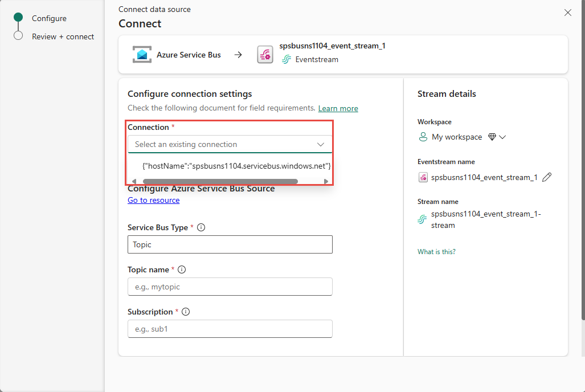Expand the My workspace chevron
This screenshot has height=392, width=585.
pyautogui.click(x=502, y=137)
